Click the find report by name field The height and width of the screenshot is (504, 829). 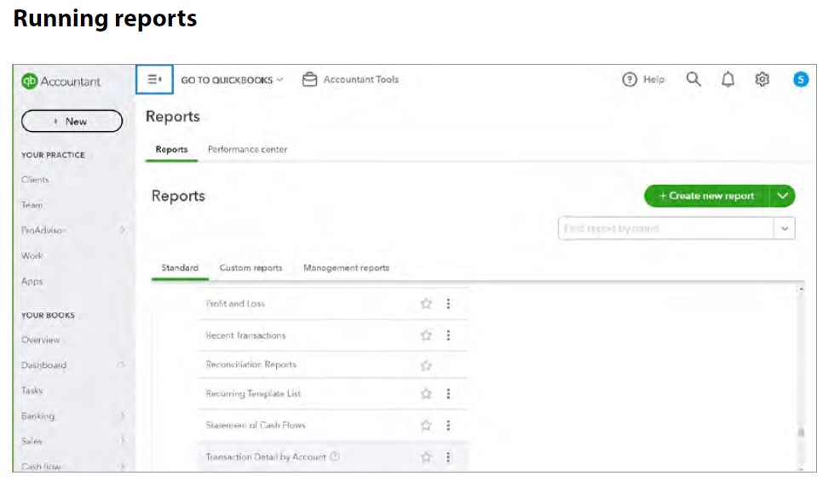[665, 228]
